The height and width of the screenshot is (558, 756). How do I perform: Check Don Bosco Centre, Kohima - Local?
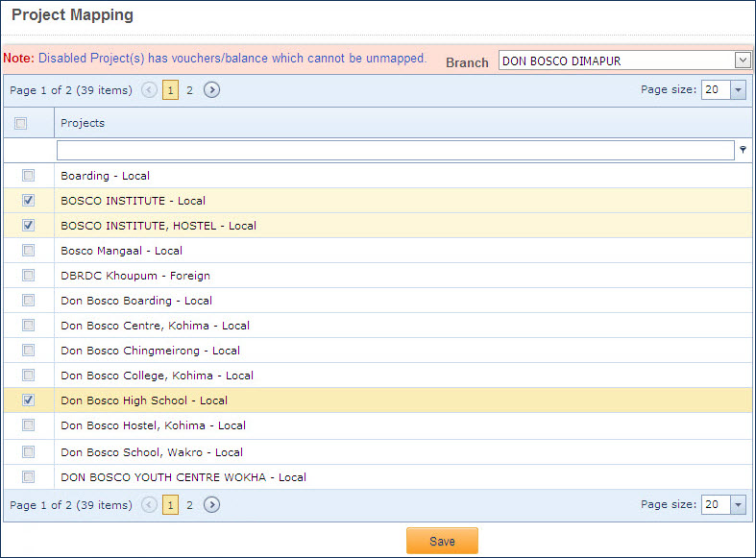coord(29,326)
